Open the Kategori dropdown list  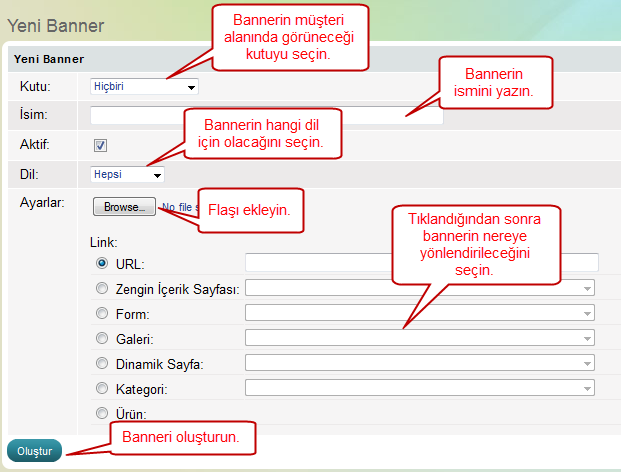[420, 387]
